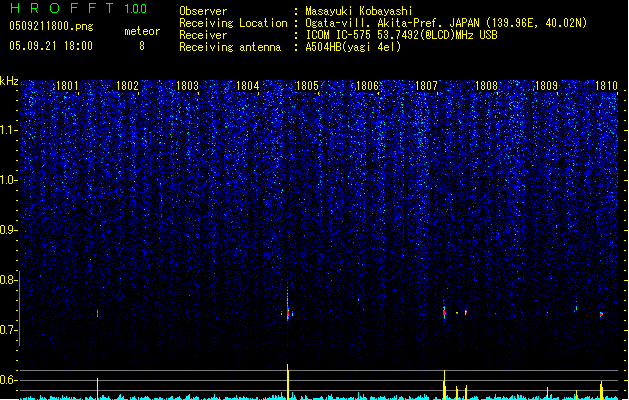The height and width of the screenshot is (400, 629).
Task: Click the strong meteor echo near 1805
Action: (x=288, y=310)
